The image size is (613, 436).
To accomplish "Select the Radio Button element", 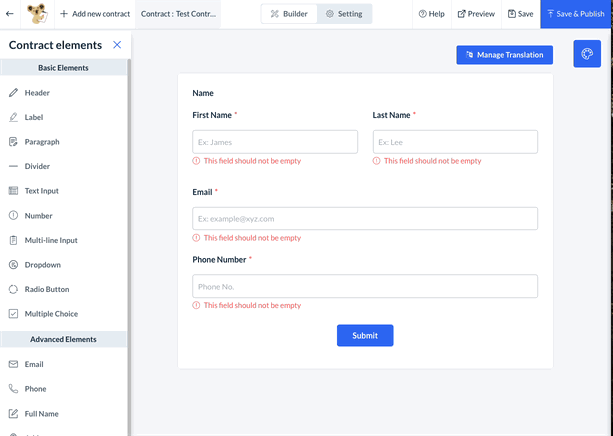I will pyautogui.click(x=46, y=289).
